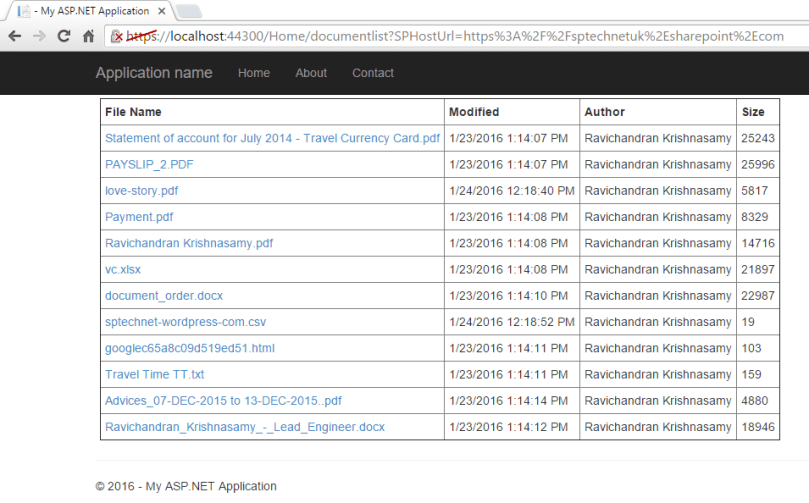Click the browser back arrow

[14, 36]
